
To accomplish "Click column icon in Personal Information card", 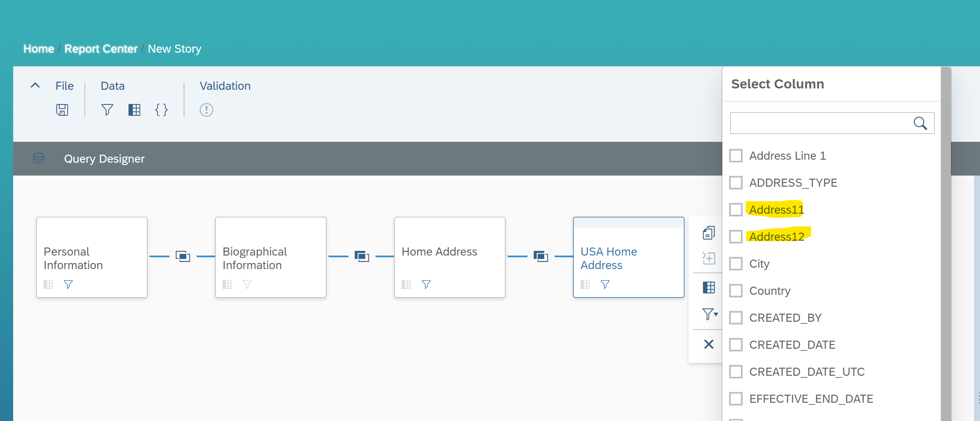I will (x=48, y=285).
